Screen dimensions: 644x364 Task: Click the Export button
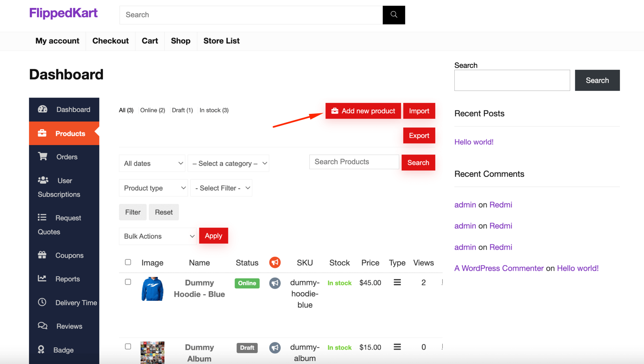419,135
